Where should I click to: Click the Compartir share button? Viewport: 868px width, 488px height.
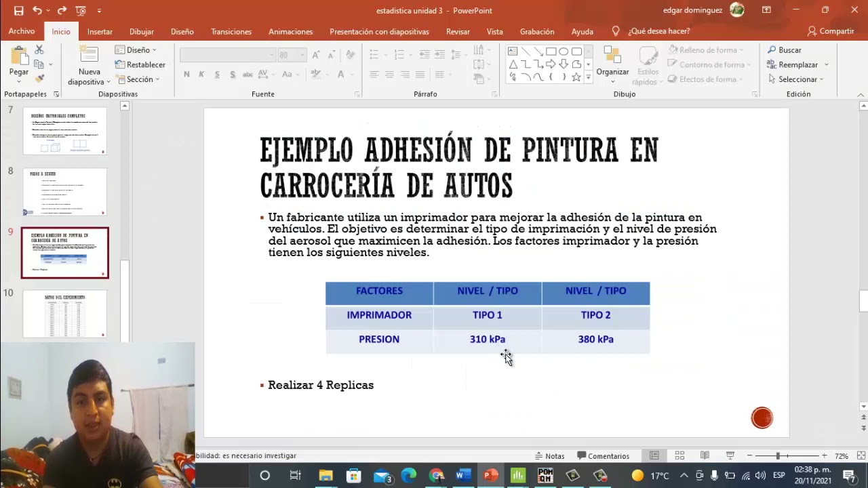tap(831, 31)
